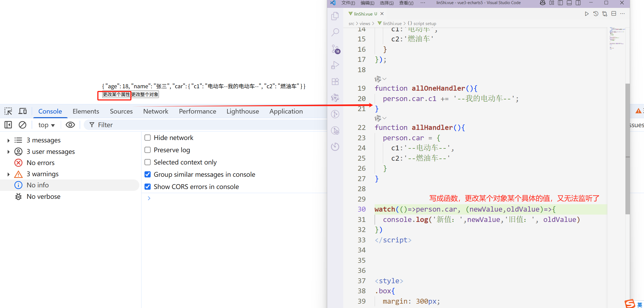This screenshot has height=308, width=644.
Task: Click the clear console icon
Action: (22, 125)
